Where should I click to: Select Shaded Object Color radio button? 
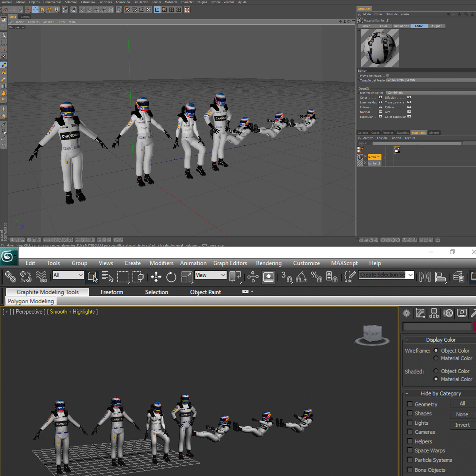click(x=436, y=371)
